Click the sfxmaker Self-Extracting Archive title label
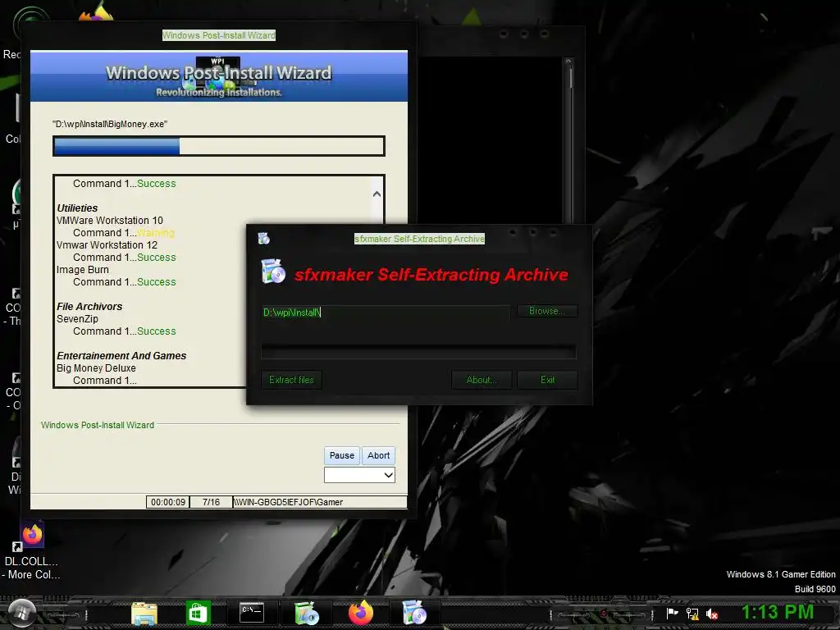Image resolution: width=840 pixels, height=630 pixels. pyautogui.click(x=419, y=239)
